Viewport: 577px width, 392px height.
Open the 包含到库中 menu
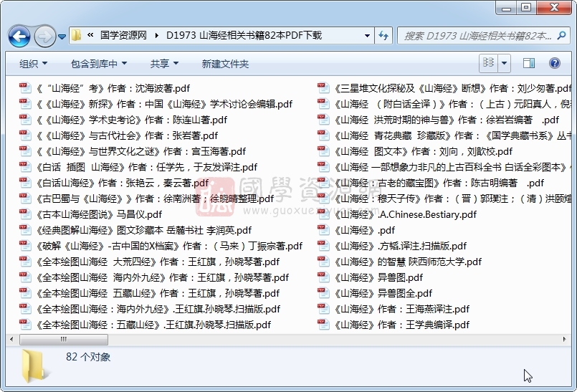click(98, 64)
